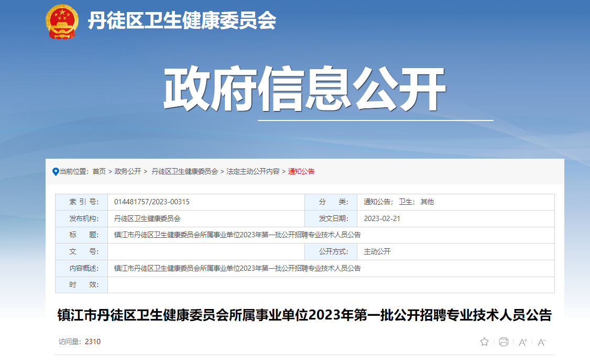The width and height of the screenshot is (590, 364).
Task: Click the summary text in 内容概述 row
Action: [237, 269]
